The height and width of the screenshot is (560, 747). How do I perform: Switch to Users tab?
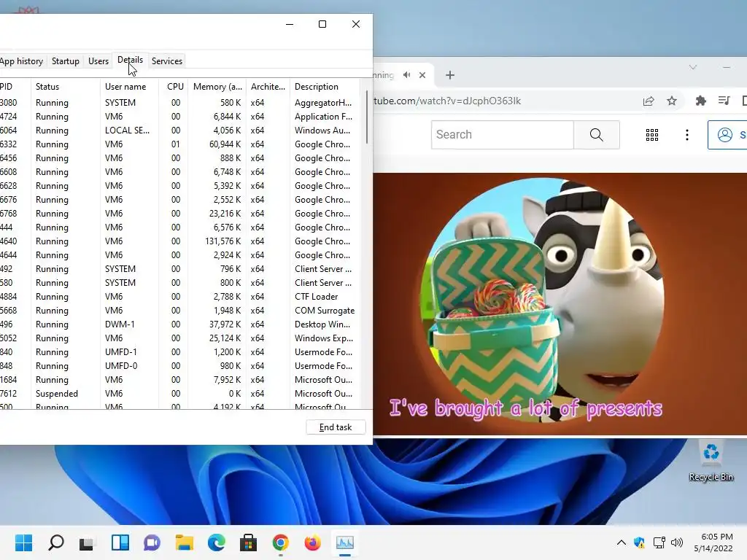pos(98,61)
